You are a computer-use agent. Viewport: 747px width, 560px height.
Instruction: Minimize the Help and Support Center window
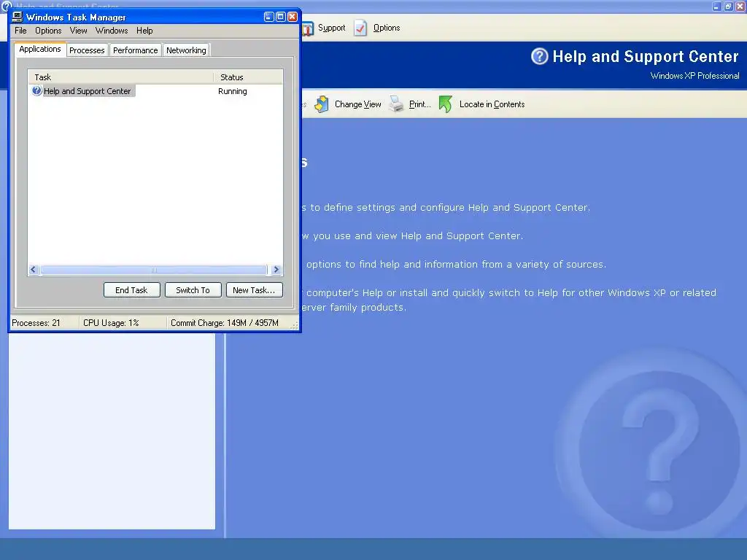click(717, 6)
